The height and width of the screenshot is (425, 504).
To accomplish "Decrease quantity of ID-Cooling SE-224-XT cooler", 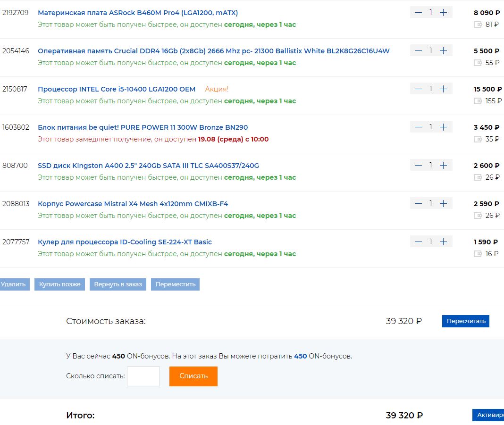I will (418, 242).
